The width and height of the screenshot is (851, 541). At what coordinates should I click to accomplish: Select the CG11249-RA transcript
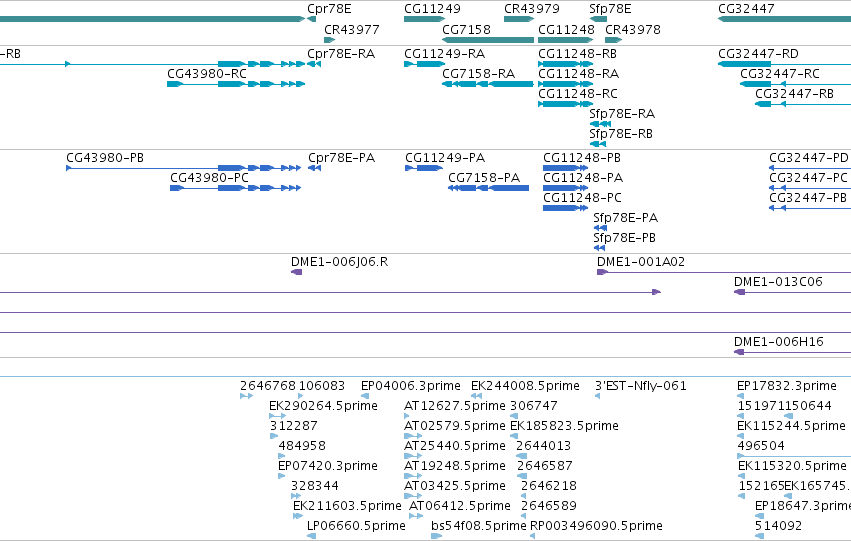(x=424, y=64)
